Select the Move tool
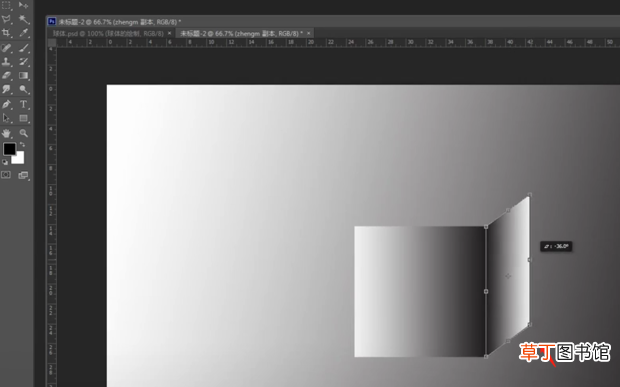The height and width of the screenshot is (387, 620). pos(23,5)
